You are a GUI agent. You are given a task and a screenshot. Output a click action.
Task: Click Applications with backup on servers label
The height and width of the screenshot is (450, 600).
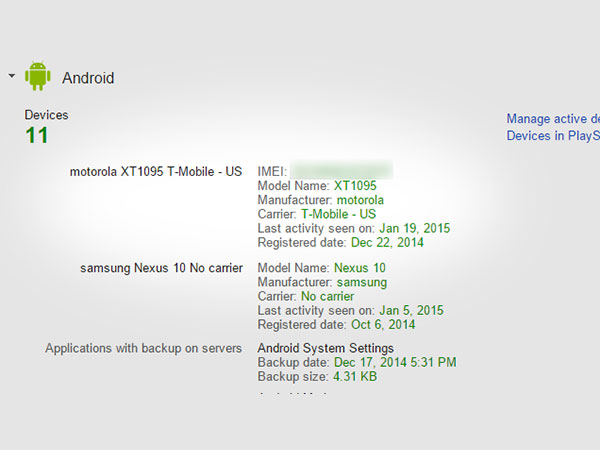click(x=143, y=348)
